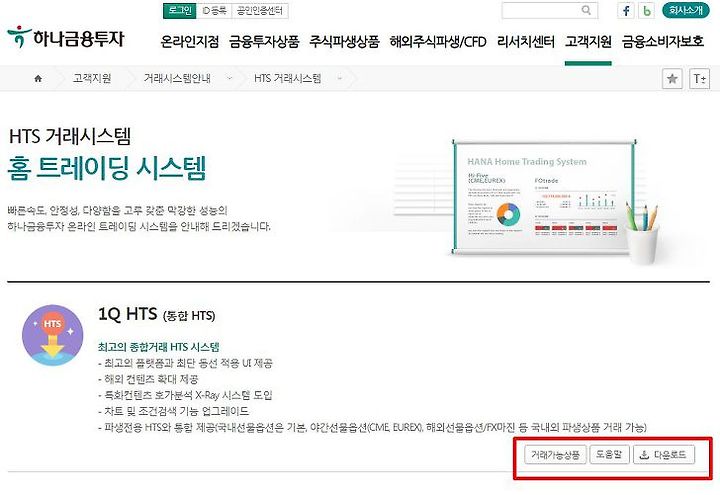This screenshot has width=720, height=495.
Task: Click the 도움말 button
Action: point(609,455)
